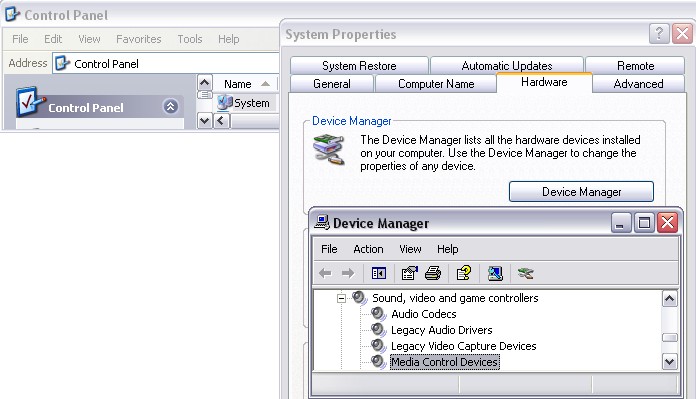Image resolution: width=696 pixels, height=399 pixels.
Task: Close the System Properties dialog
Action: 683,33
